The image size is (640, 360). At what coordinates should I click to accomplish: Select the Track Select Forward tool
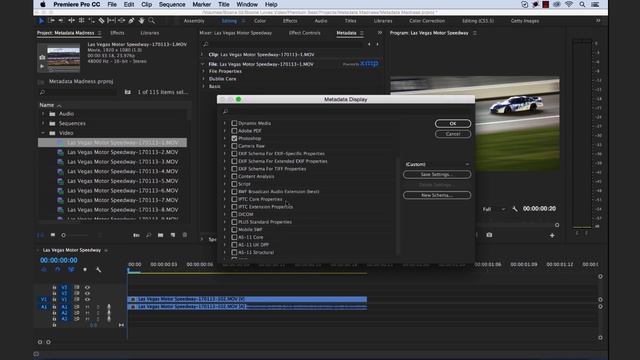pyautogui.click(x=51, y=21)
